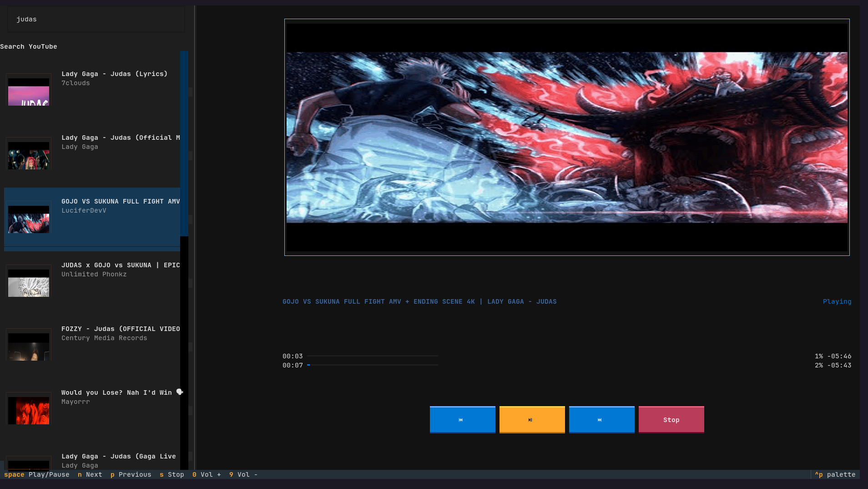Open the '^p palette' command palette

[835, 474]
